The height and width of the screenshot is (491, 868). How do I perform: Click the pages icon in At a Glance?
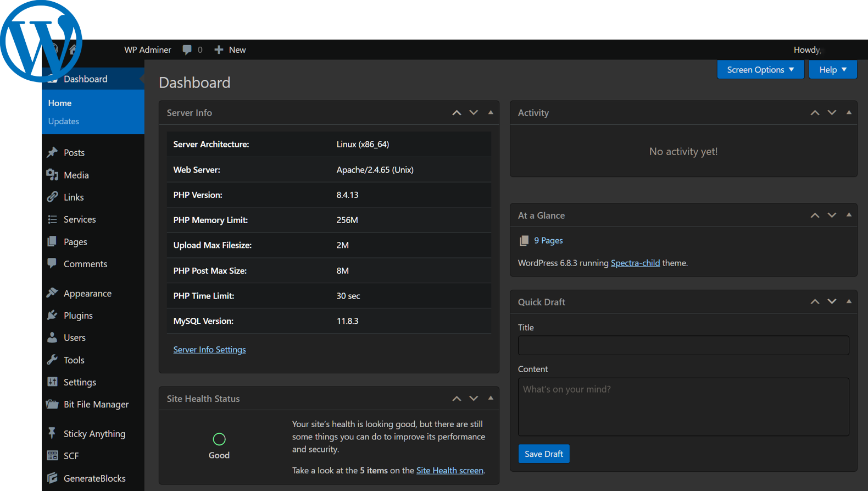[524, 240]
